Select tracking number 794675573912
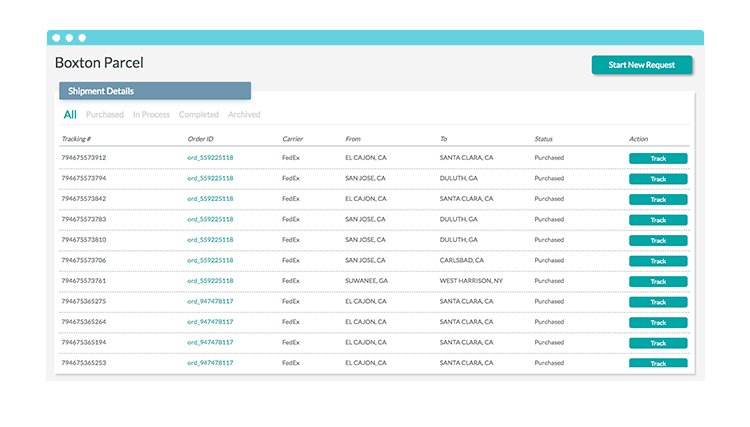Screen dimensions: 750x427 [x=84, y=157]
